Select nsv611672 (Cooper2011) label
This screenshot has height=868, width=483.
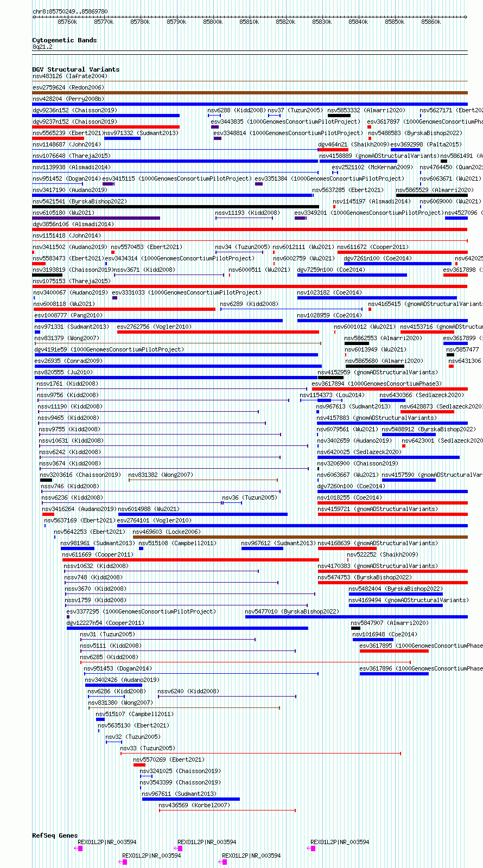coord(372,247)
